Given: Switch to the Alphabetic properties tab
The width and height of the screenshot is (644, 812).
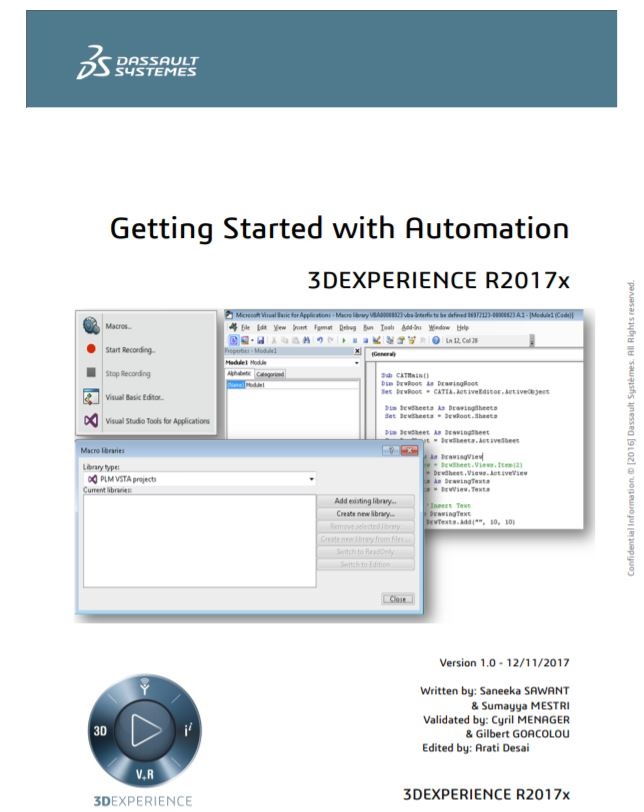Looking at the screenshot, I should [x=239, y=373].
